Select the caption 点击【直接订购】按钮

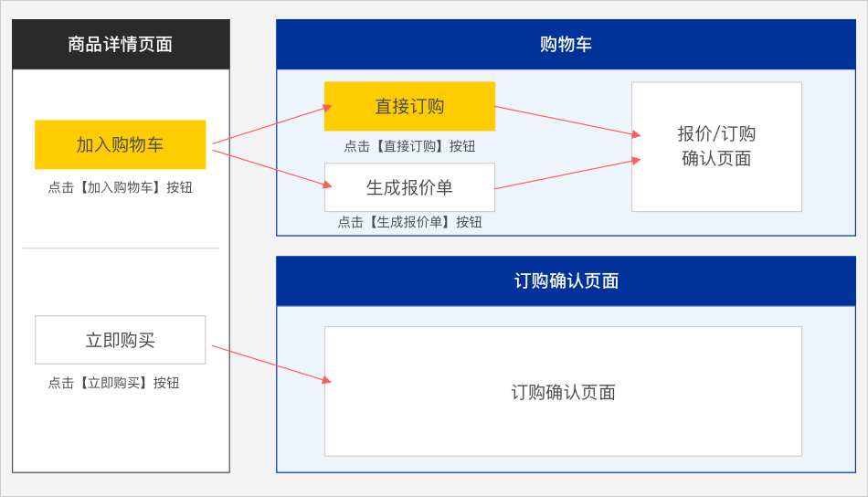tap(409, 146)
